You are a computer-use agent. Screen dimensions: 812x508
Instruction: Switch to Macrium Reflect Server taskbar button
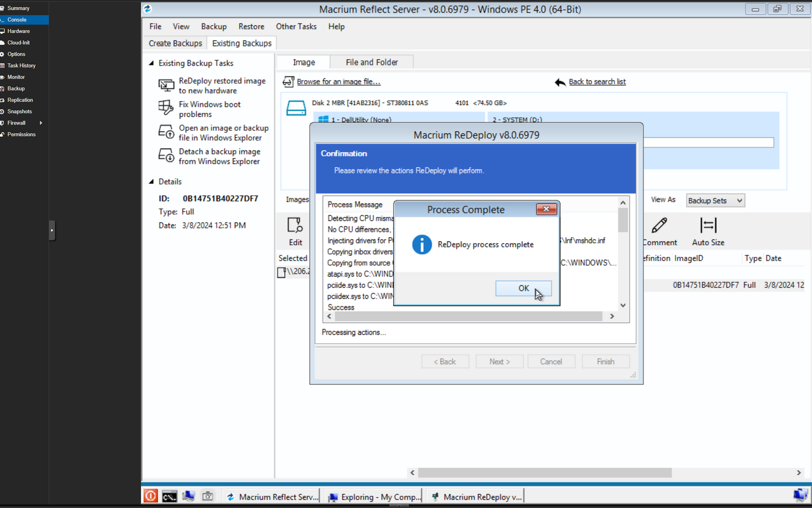coord(272,496)
